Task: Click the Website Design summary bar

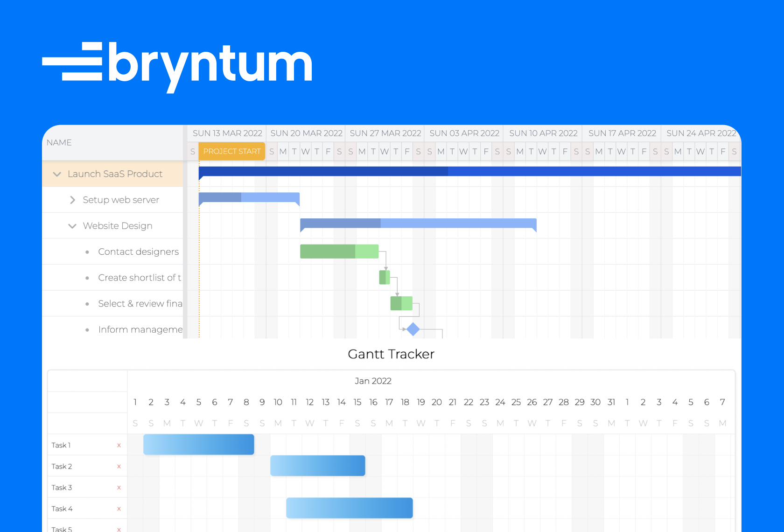Action: (418, 222)
